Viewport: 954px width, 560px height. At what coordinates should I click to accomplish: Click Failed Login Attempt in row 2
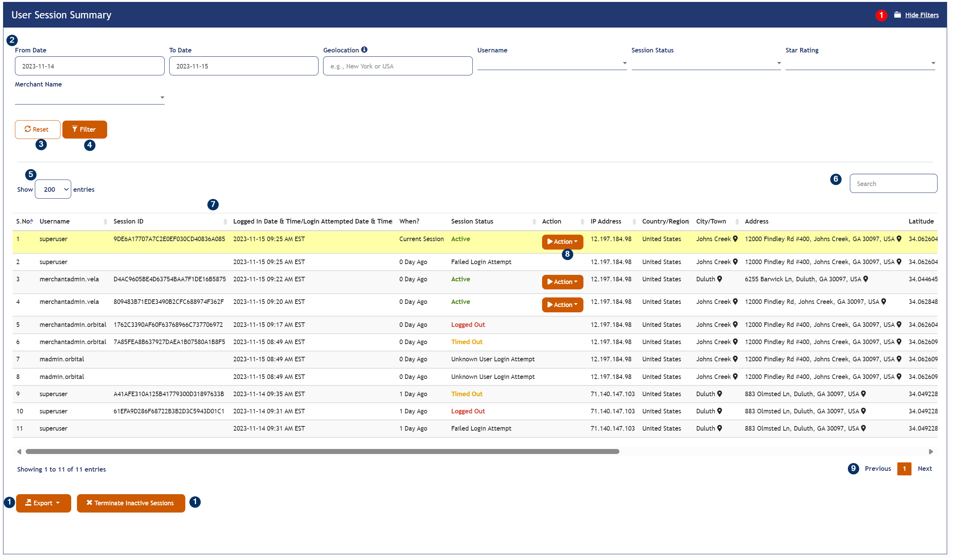(481, 262)
